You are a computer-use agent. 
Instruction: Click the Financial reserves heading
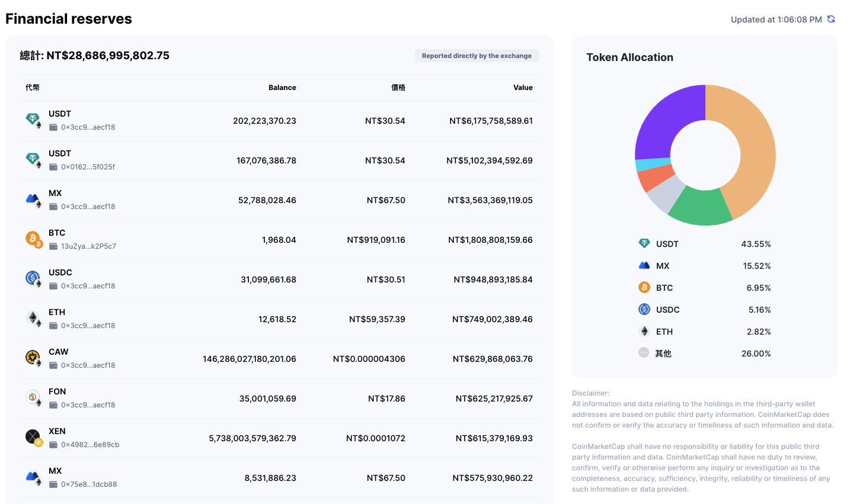[x=69, y=19]
